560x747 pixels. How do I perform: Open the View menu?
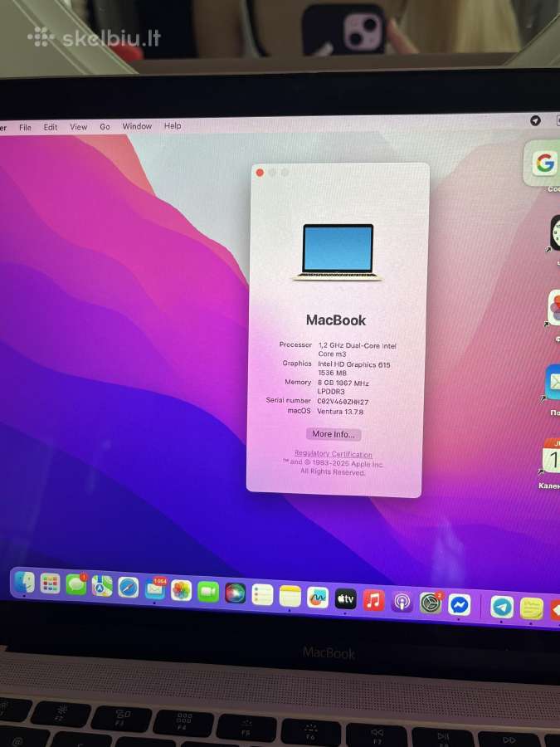[79, 127]
